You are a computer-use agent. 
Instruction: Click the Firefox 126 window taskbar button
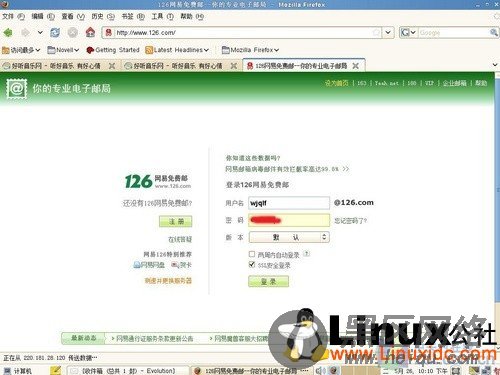252,371
